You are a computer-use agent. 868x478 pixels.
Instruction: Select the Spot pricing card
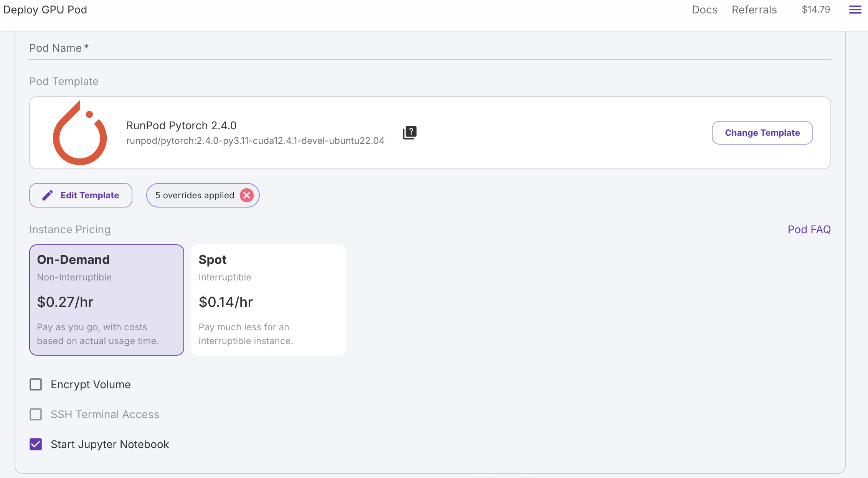click(268, 300)
